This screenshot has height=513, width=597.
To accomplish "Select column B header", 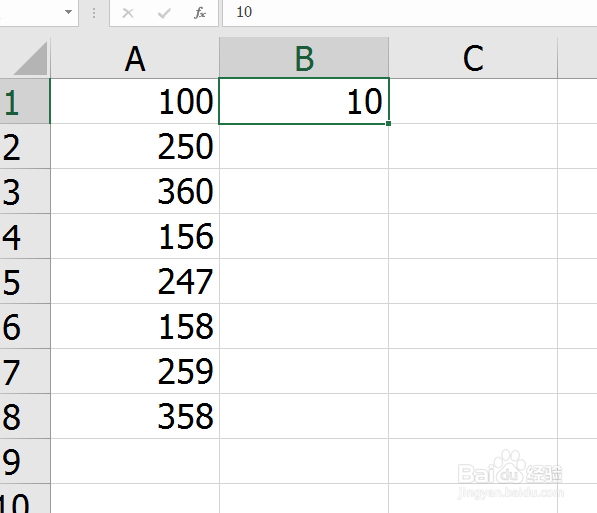I will tap(304, 58).
